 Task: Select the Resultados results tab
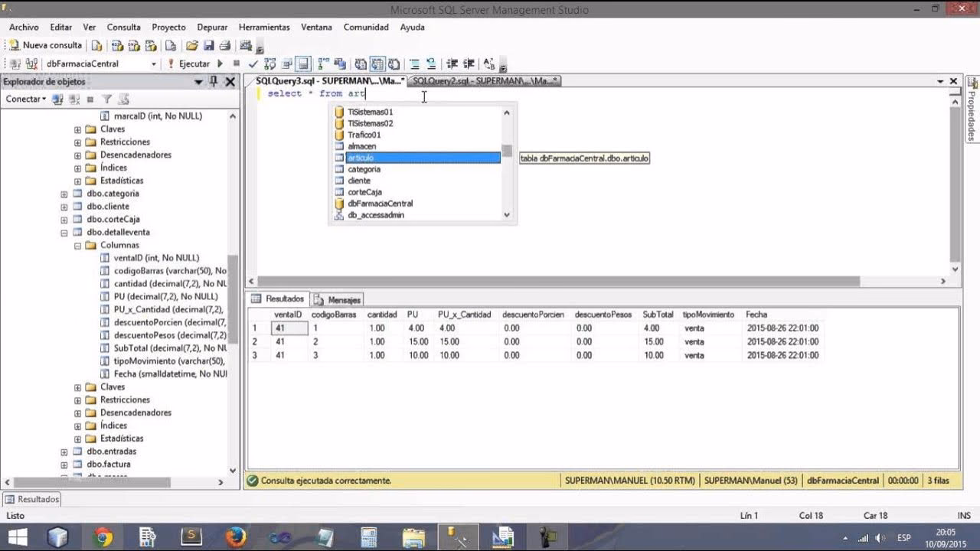(x=279, y=298)
